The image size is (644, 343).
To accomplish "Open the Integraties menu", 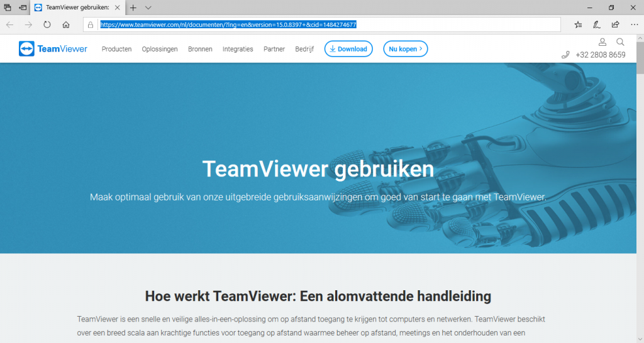I will coord(238,49).
